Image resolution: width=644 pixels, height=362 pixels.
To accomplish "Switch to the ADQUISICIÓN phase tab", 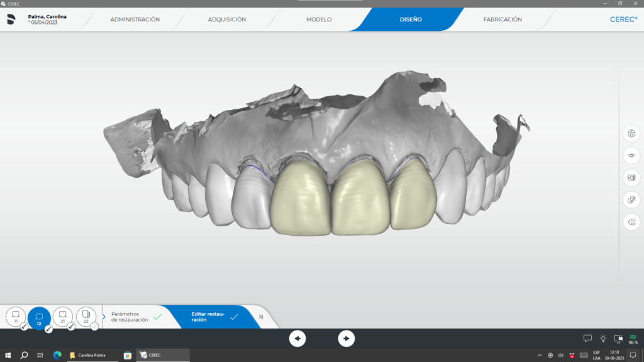I will pos(226,19).
